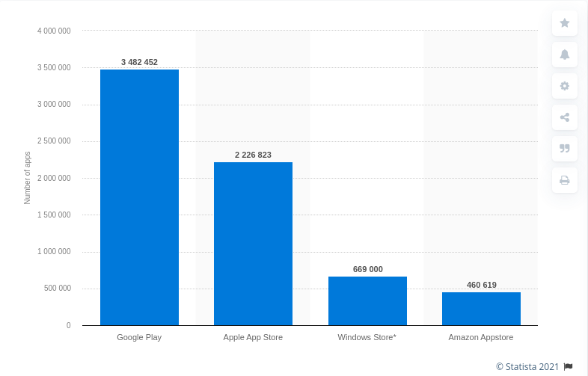
Task: Click the print icon
Action: [x=564, y=180]
